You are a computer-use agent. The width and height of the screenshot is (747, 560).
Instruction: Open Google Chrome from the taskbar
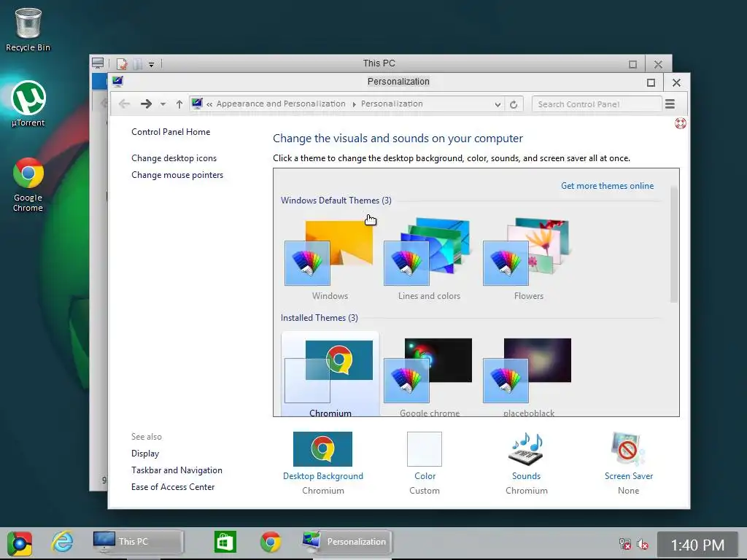[271, 542]
